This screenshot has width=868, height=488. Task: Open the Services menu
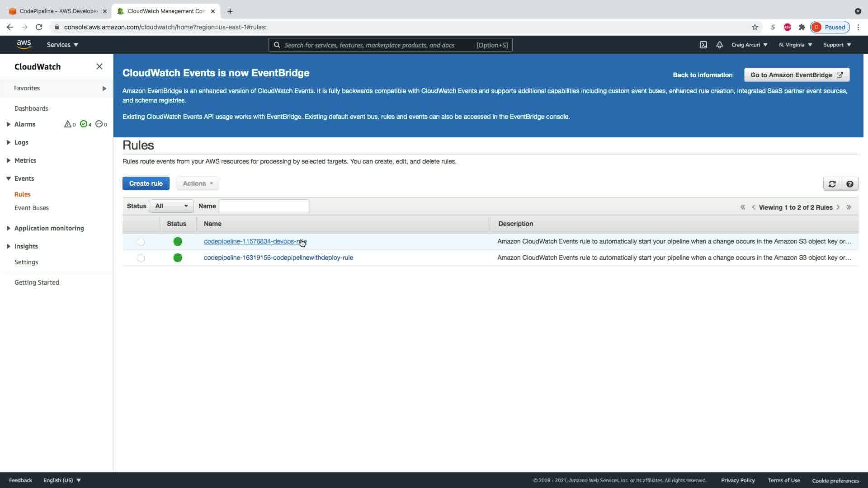[62, 45]
